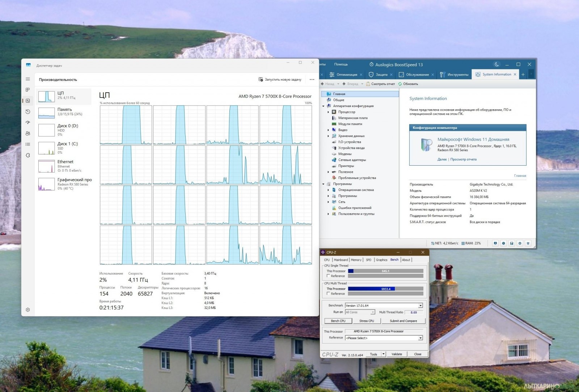This screenshot has height=392, width=579.
Task: Click the Просмотр отчета link
Action: coord(463,159)
